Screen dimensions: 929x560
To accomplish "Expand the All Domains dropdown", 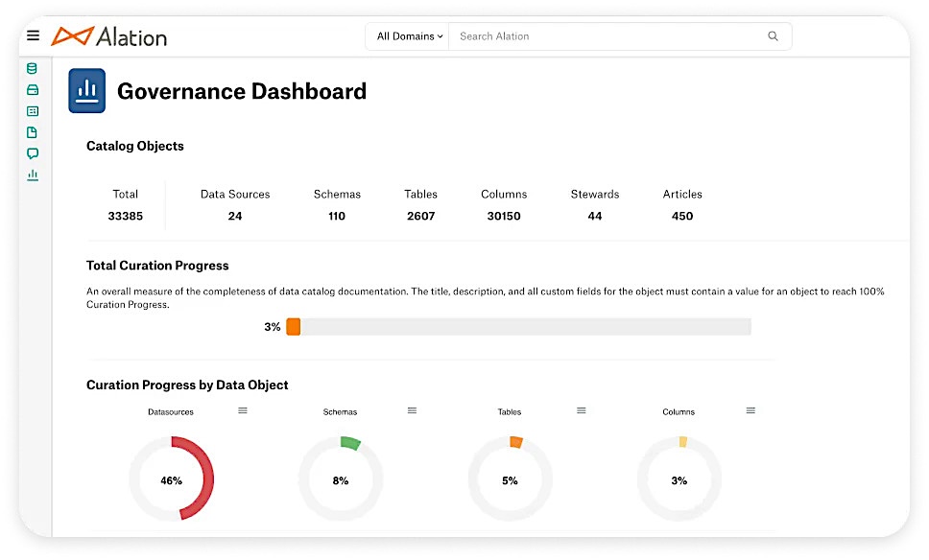I will click(407, 35).
